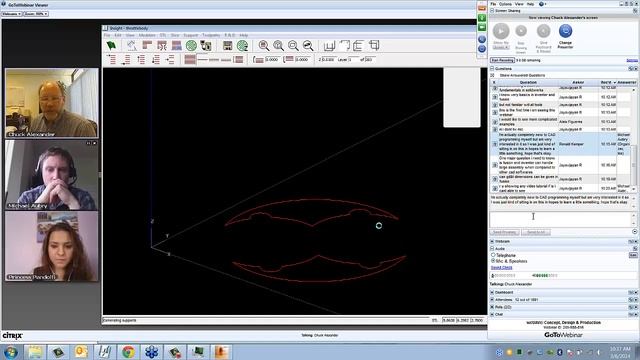The width and height of the screenshot is (640, 360).
Task: Click the first red layer-lines icon
Action: click(112, 60)
